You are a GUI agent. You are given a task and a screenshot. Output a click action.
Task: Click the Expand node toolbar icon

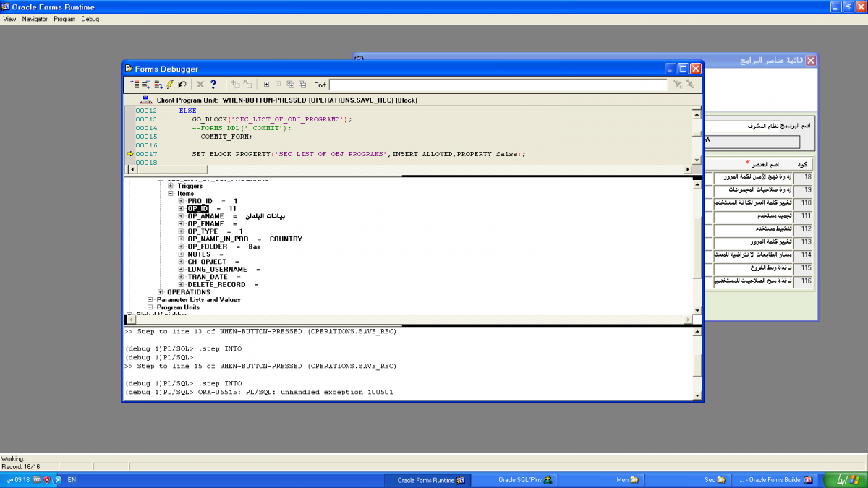pyautogui.click(x=266, y=85)
